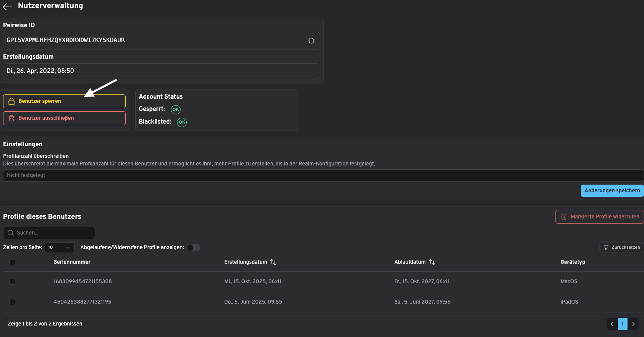Check the MacOS profile row checkbox
This screenshot has height=337, width=644.
pos(12,282)
